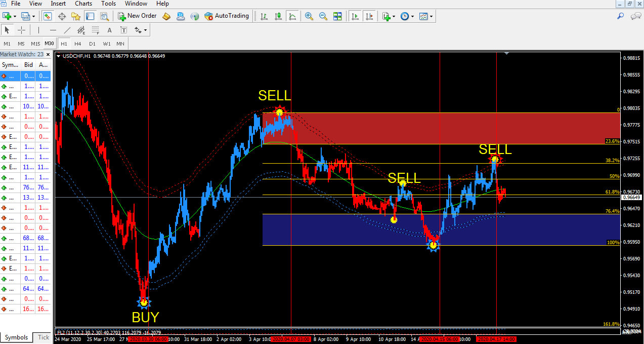Open the virtual hosting cloud icon
Image resolution: width=644 pixels, height=344 pixels.
pos(181,16)
